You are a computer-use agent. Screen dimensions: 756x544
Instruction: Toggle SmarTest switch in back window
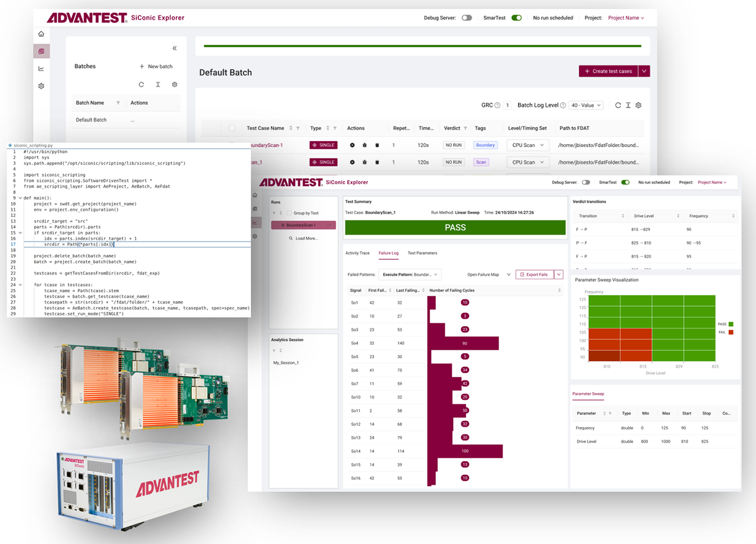[517, 18]
